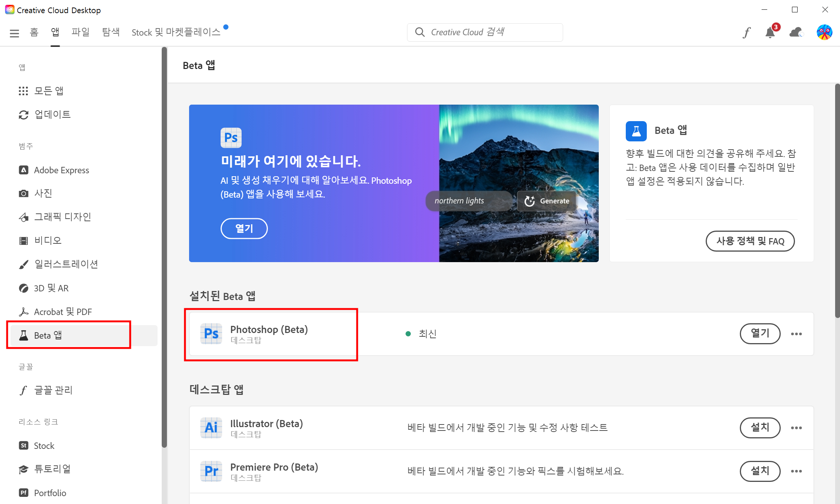Open notifications bell icon
This screenshot has height=504, width=840.
770,33
